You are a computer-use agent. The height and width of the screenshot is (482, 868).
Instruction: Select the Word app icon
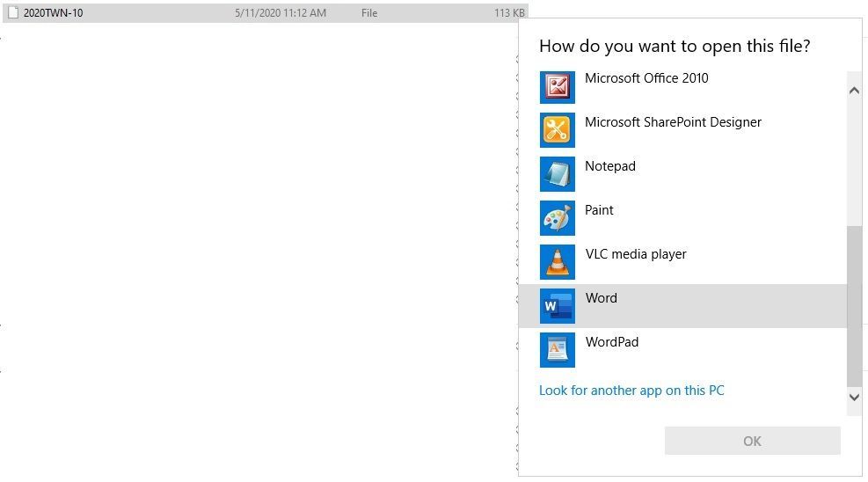coord(557,305)
